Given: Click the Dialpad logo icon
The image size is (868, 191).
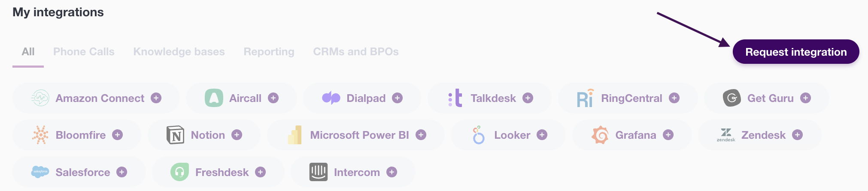Looking at the screenshot, I should (331, 98).
